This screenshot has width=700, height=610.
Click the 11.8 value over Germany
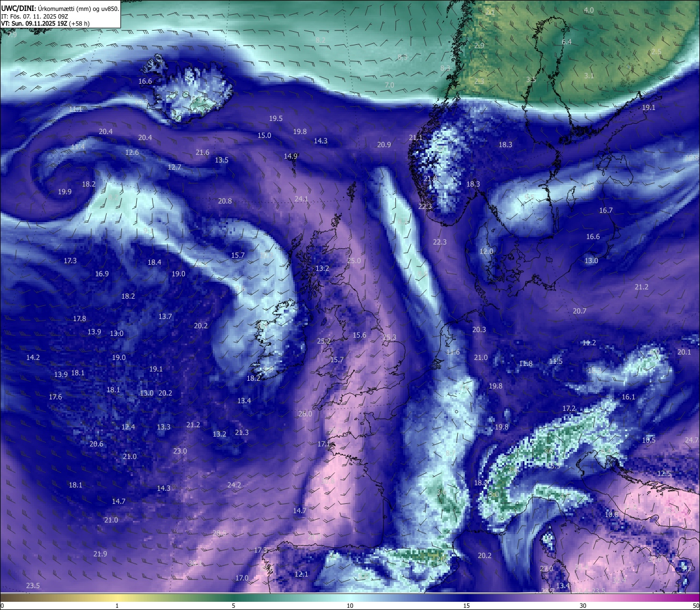(x=526, y=363)
